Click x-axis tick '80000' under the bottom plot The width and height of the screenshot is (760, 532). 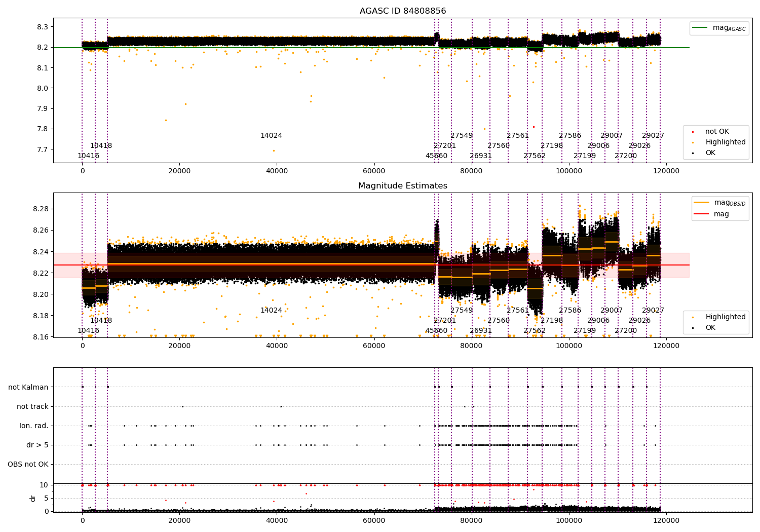pos(472,521)
